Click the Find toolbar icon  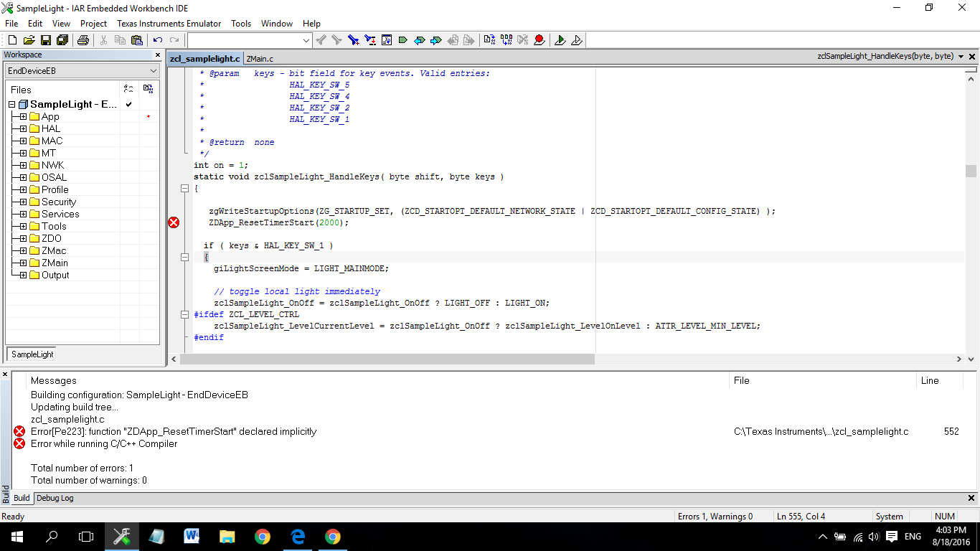[353, 40]
